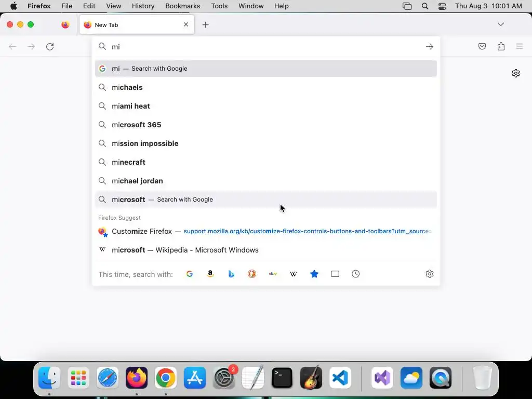Choose the 'minecraft' suggestion
This screenshot has height=399, width=532.
(266, 162)
